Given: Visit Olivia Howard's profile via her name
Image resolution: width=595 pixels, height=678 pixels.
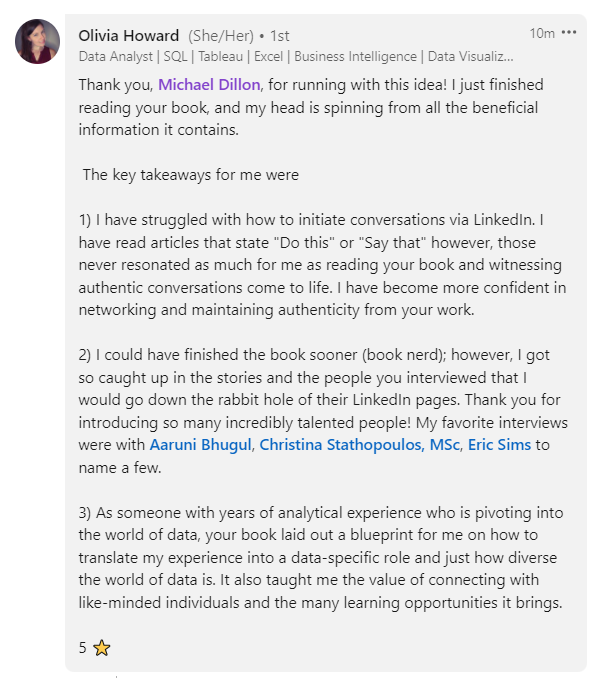Looking at the screenshot, I should tap(128, 35).
